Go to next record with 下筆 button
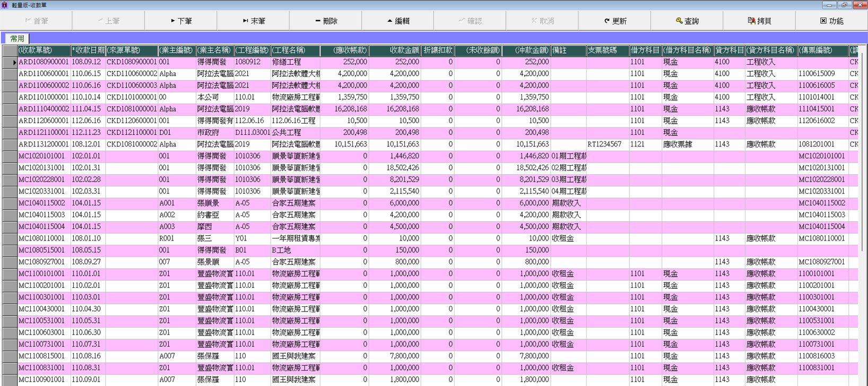 click(181, 21)
